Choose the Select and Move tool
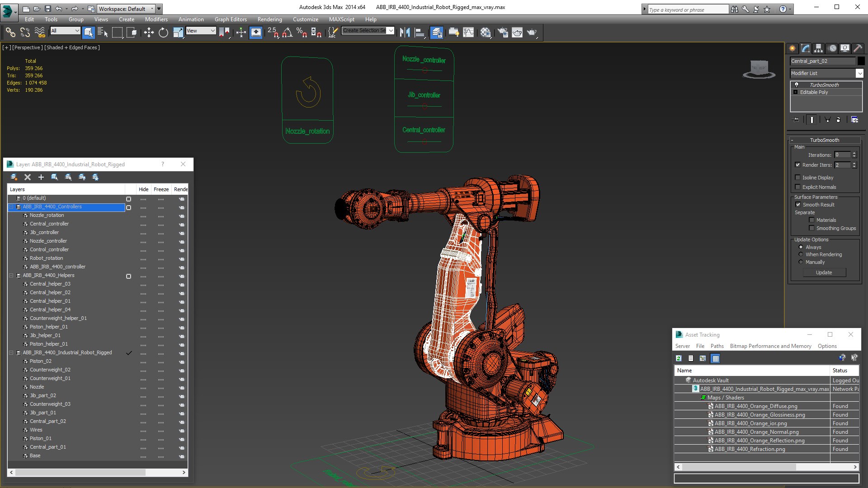 click(x=149, y=32)
